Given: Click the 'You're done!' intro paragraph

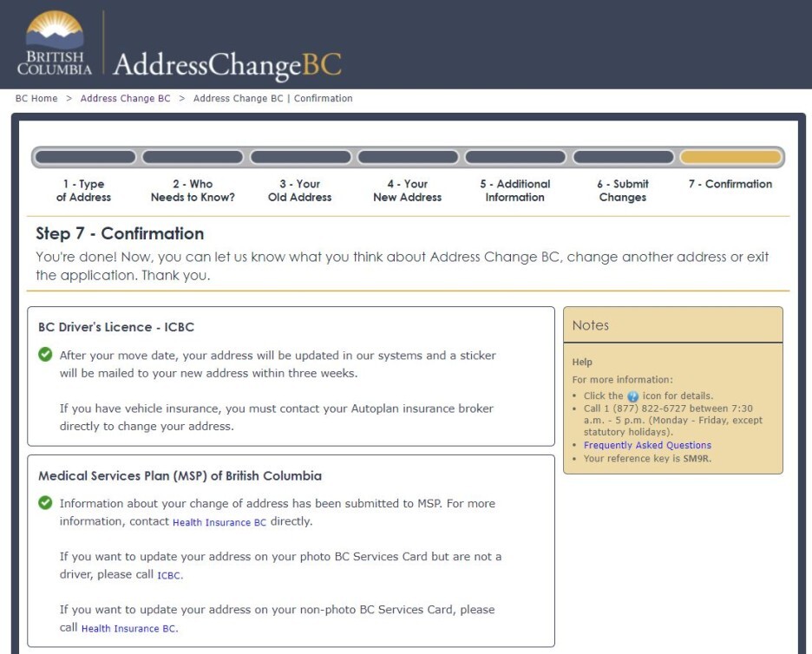Looking at the screenshot, I should (x=402, y=266).
